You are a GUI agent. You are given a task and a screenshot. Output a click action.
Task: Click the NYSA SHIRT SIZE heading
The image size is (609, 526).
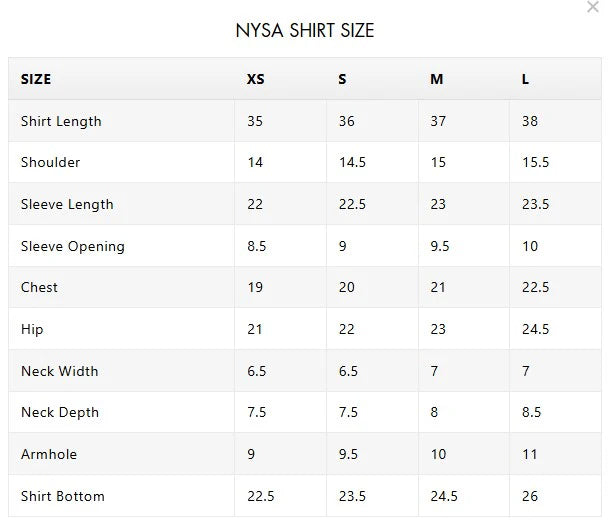[x=304, y=31]
